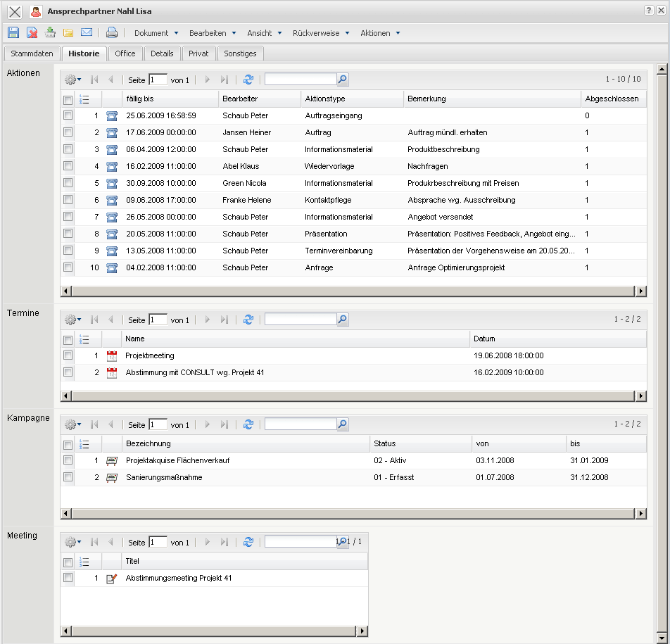The image size is (670, 644).
Task: Click the delete document icon with red X
Action: pos(32,32)
